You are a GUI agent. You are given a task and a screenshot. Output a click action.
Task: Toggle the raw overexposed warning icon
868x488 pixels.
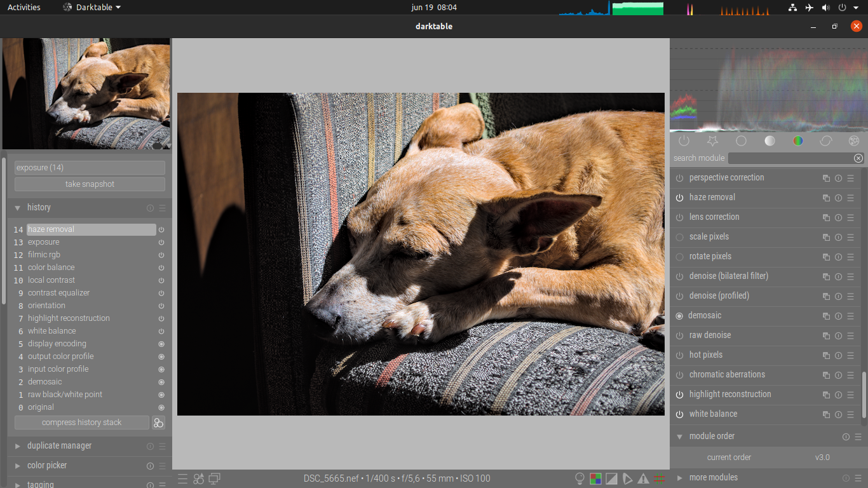[595, 478]
